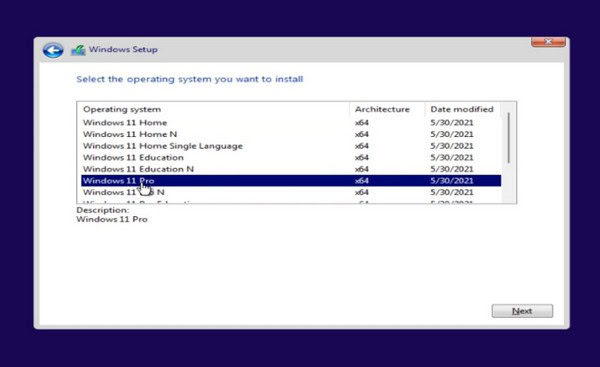Select Windows 11 Pro N row

coord(291,192)
